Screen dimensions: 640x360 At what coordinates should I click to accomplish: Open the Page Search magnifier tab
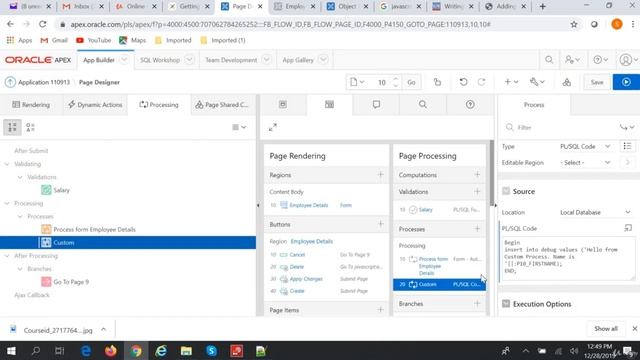coord(423,104)
